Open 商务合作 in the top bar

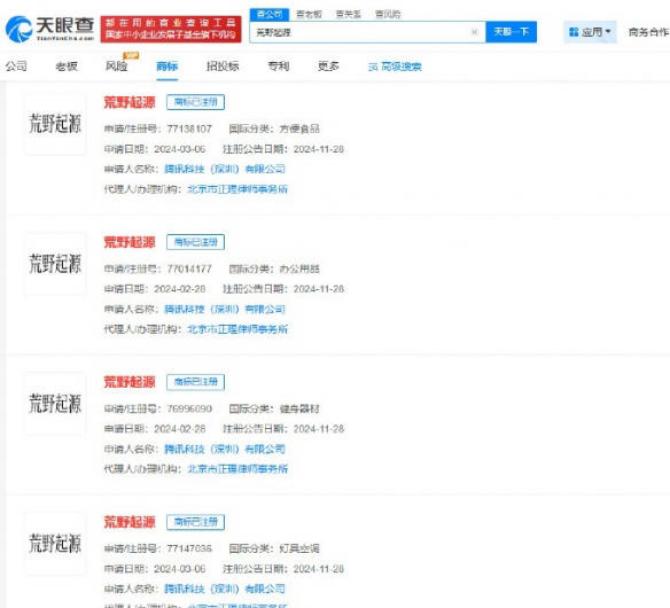point(648,32)
